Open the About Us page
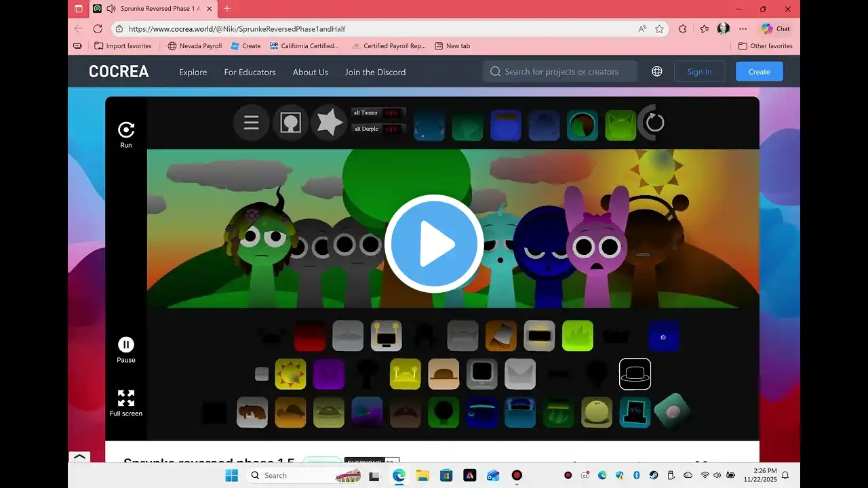Screen dimensions: 868x488 (x=311, y=72)
